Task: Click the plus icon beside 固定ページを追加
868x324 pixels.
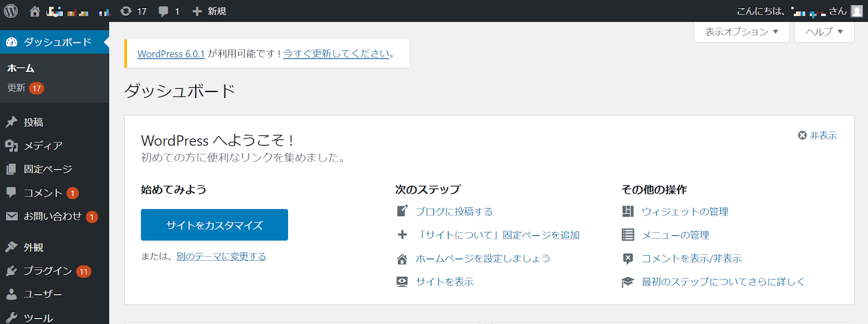Action: point(402,235)
